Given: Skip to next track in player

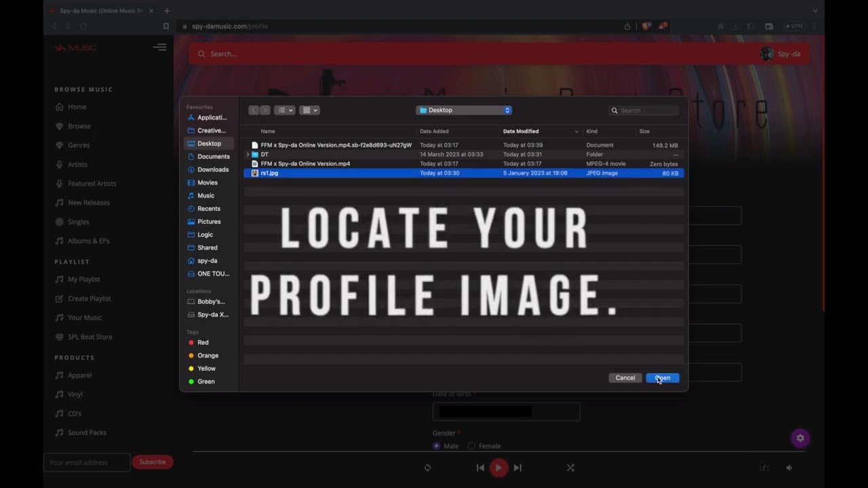Looking at the screenshot, I should point(517,468).
